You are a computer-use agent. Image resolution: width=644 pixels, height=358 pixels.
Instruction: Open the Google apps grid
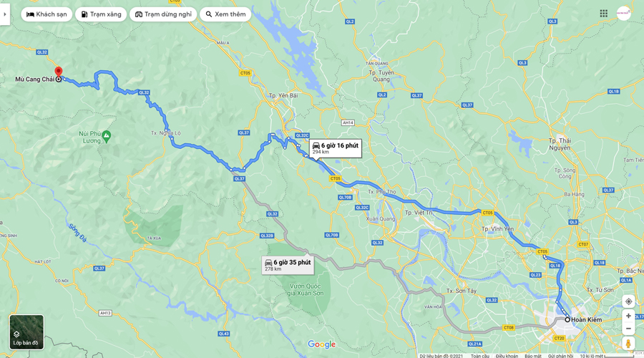(x=603, y=14)
